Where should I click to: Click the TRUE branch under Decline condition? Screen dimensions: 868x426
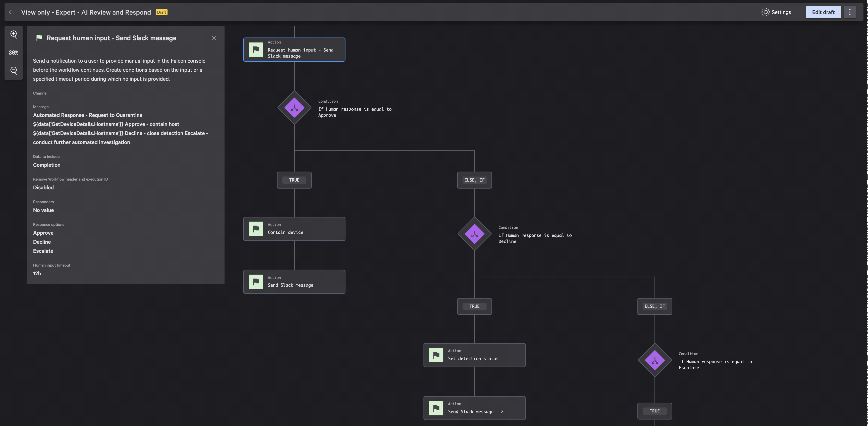click(474, 306)
